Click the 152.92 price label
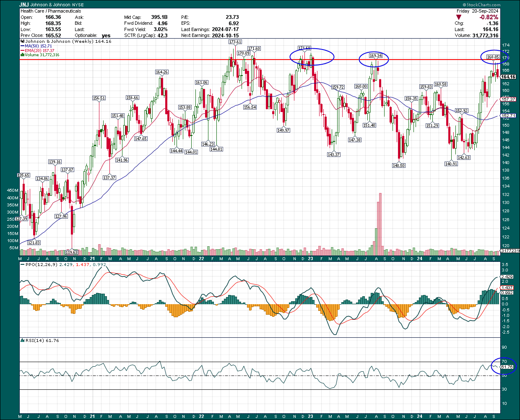Screen dimensions: 520x420 pyautogui.click(x=462, y=111)
